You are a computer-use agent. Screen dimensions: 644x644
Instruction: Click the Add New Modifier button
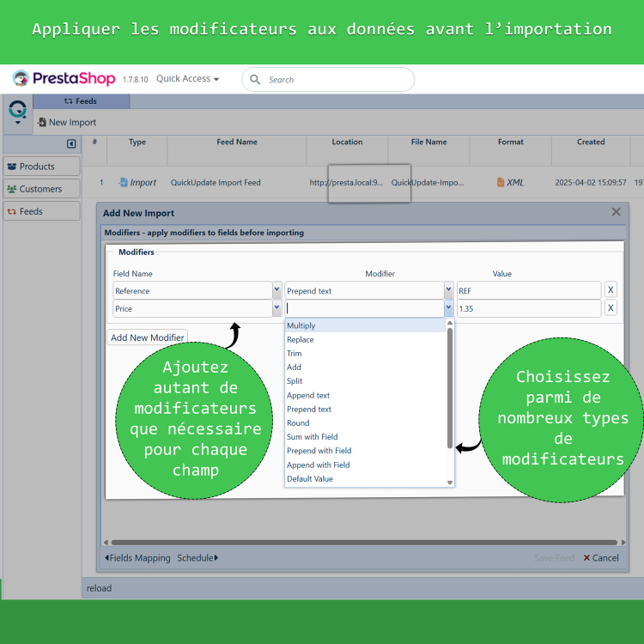[x=147, y=337]
